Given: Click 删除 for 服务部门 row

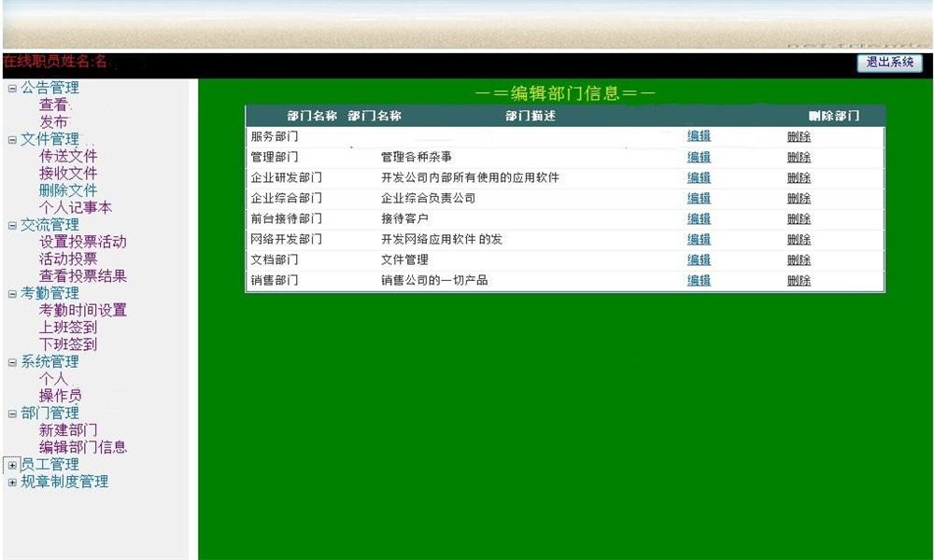Looking at the screenshot, I should pyautogui.click(x=799, y=137).
